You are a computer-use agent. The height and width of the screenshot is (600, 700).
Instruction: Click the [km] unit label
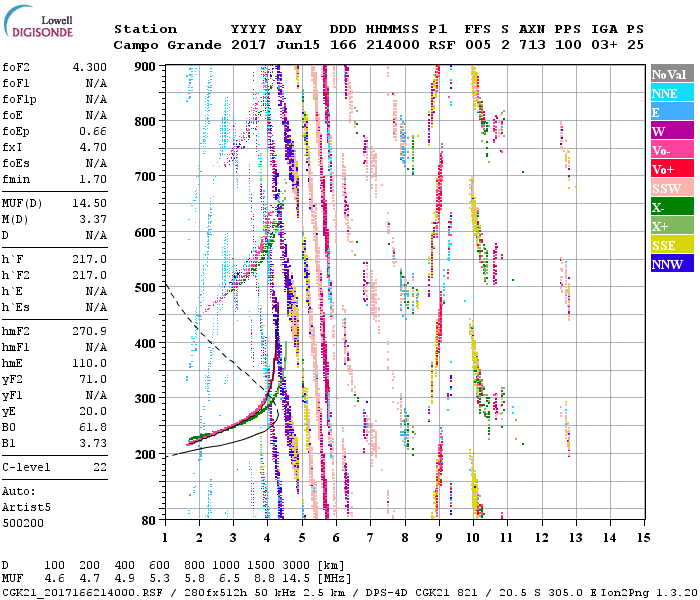[331, 566]
